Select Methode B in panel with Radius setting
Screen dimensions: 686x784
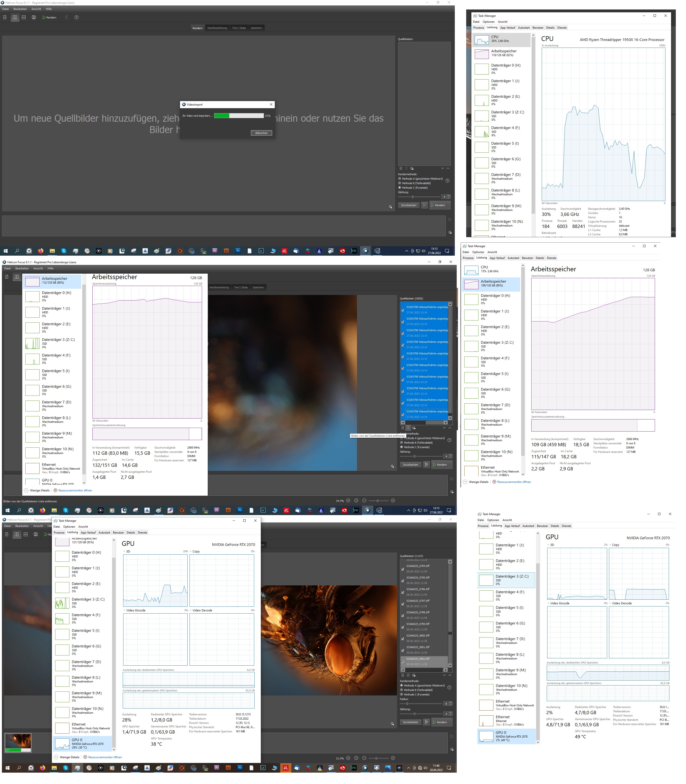pyautogui.click(x=402, y=690)
